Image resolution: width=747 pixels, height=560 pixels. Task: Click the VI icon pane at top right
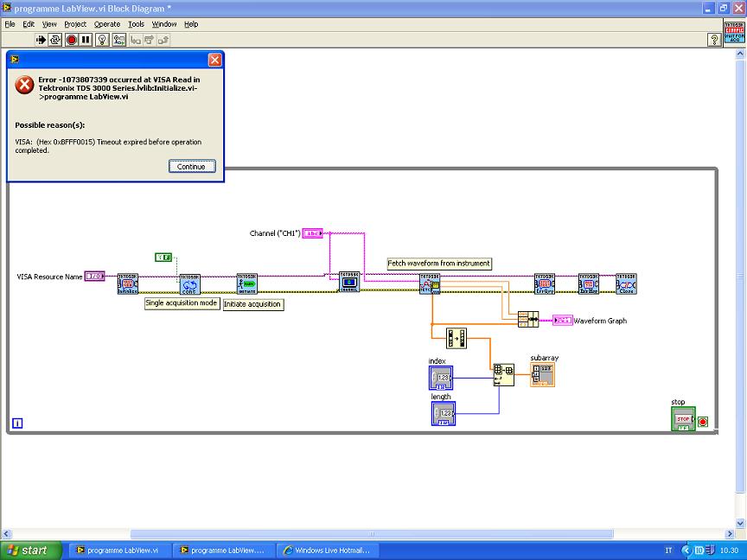734,32
